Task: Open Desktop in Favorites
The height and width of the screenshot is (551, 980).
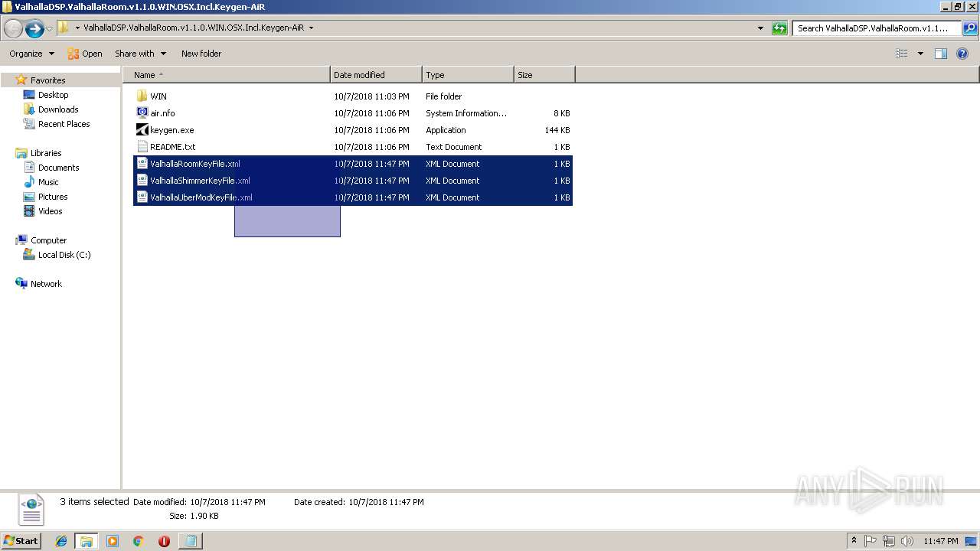Action: pyautogui.click(x=53, y=95)
